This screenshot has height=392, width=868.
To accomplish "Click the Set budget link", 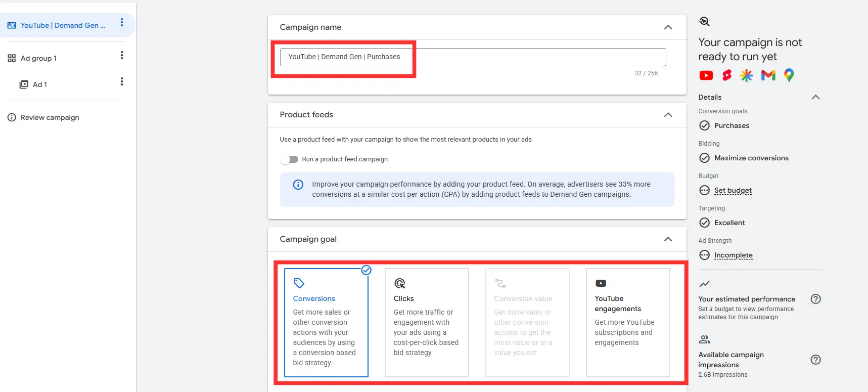I will [733, 190].
